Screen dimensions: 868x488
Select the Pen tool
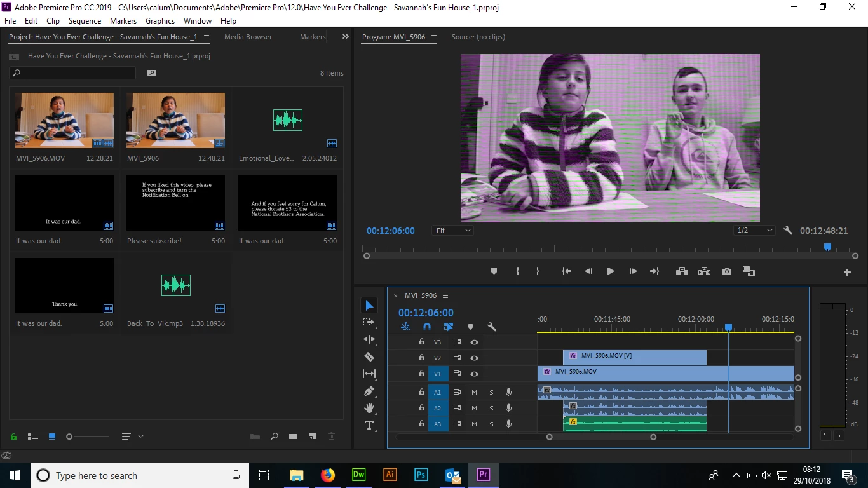(x=369, y=391)
